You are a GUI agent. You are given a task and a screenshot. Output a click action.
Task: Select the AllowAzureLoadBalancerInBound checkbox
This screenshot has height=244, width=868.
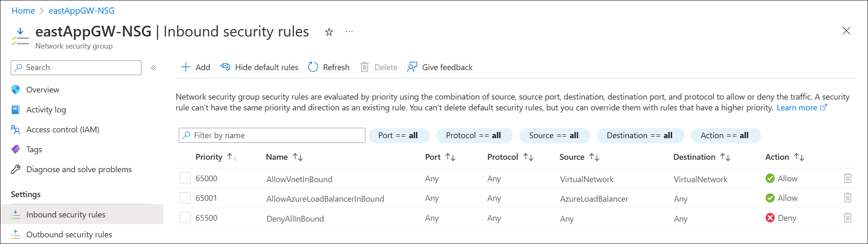(185, 198)
